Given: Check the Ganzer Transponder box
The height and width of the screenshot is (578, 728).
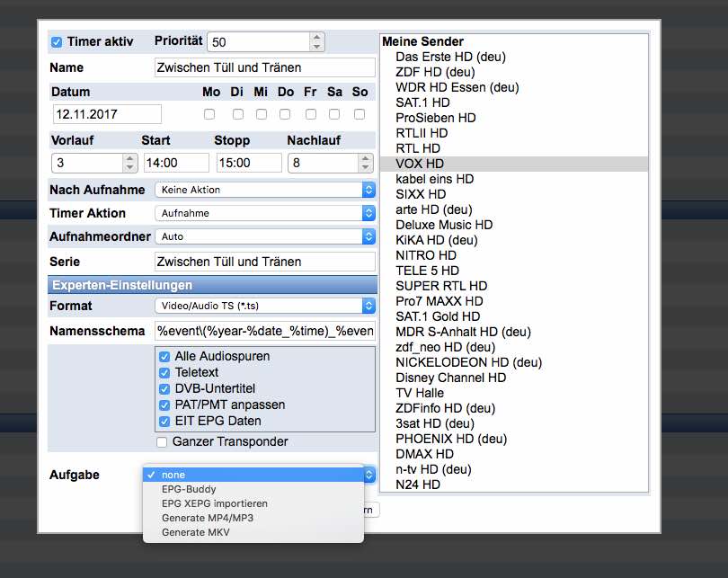Looking at the screenshot, I should click(x=162, y=442).
